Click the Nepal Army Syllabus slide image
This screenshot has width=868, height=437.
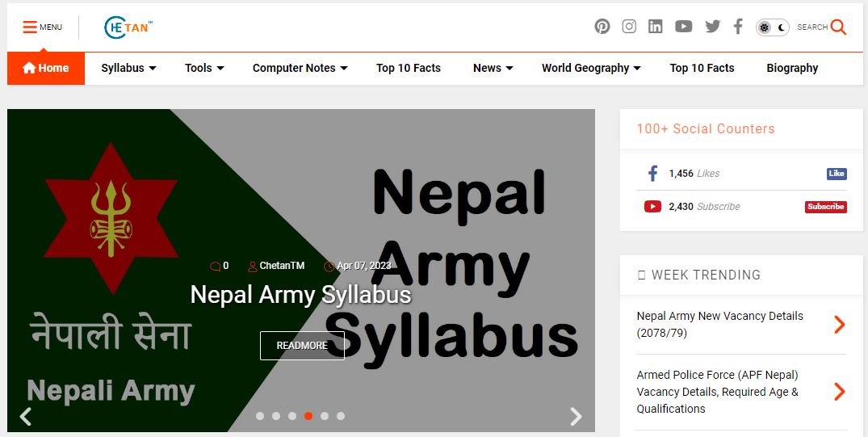click(301, 271)
